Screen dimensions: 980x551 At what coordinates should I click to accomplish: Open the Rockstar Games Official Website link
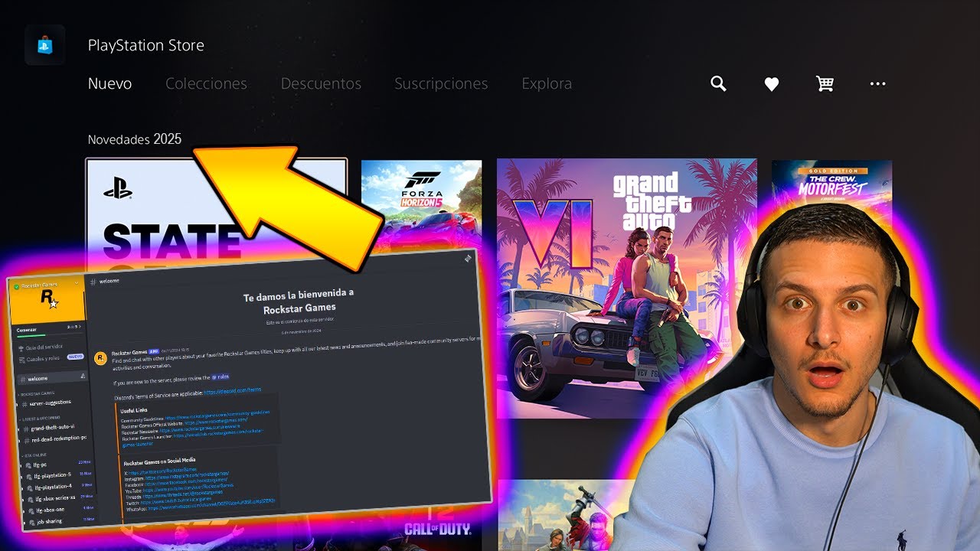(216, 422)
